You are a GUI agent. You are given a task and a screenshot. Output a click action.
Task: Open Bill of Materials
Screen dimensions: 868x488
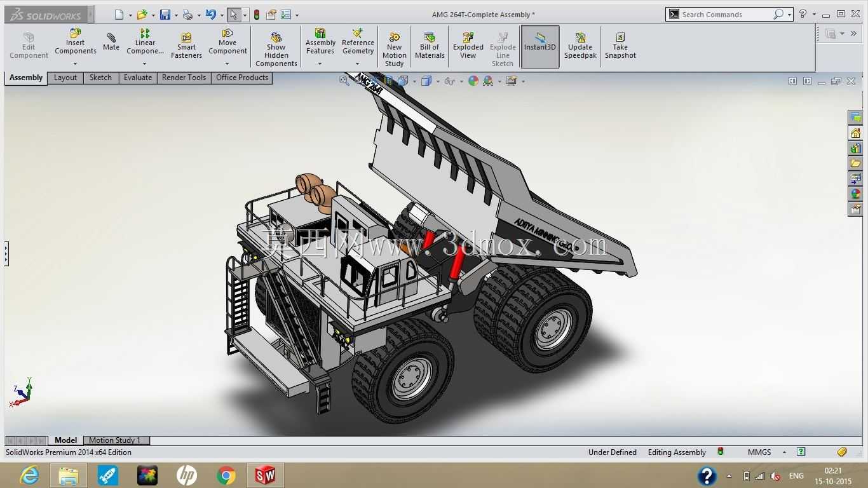click(x=430, y=46)
